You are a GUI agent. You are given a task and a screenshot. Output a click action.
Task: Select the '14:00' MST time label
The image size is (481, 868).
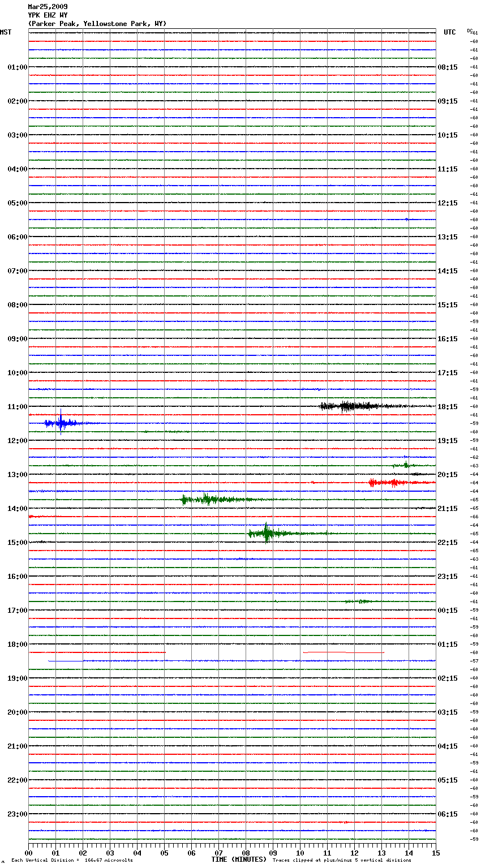point(18,509)
